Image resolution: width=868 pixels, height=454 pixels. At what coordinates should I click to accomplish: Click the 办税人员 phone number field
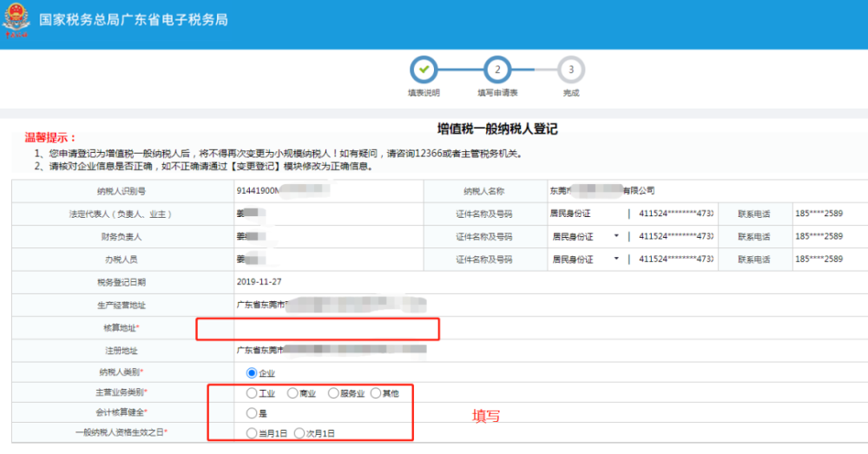(830, 259)
